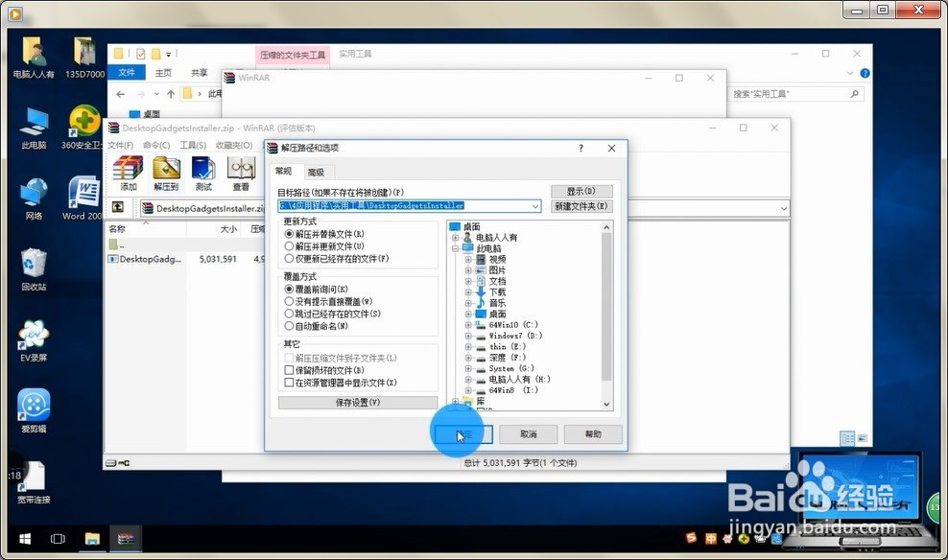
Task: Open WinRAR 命令(C) menu
Action: 156,146
